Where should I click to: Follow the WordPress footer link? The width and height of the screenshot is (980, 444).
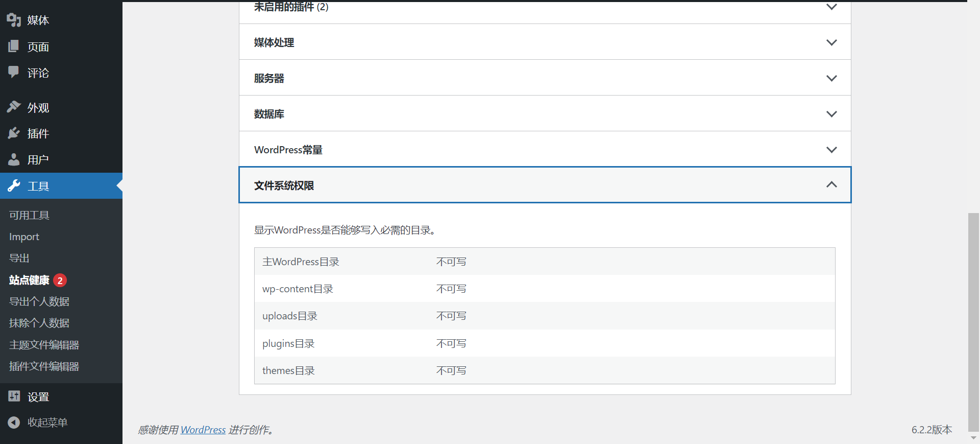203,430
